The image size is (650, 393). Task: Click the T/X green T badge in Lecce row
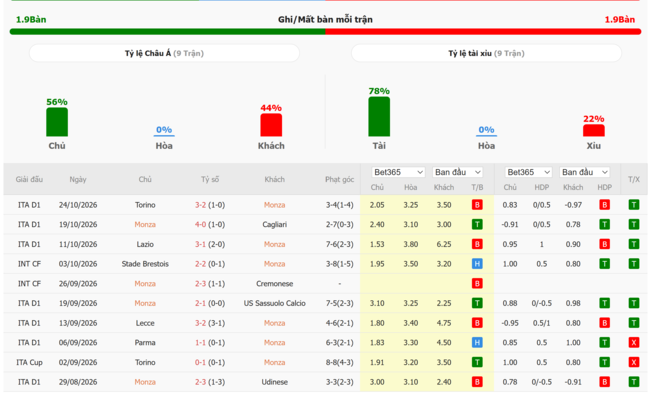pos(634,323)
